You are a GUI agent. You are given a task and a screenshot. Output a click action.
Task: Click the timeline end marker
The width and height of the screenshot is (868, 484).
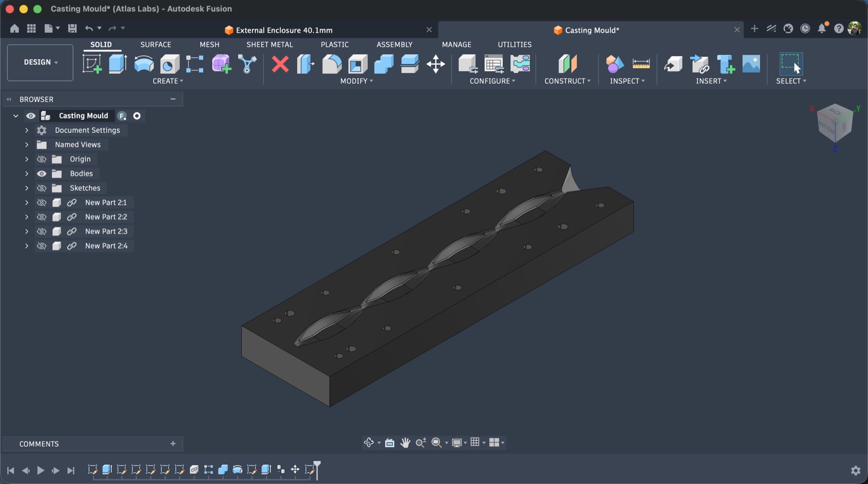click(317, 469)
